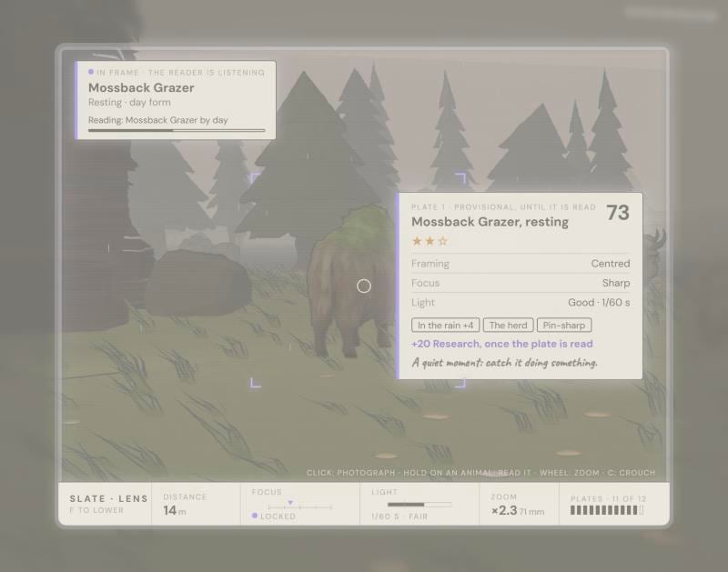Click the purple dot next to "LOCKED"
The width and height of the screenshot is (728, 572).
point(255,516)
